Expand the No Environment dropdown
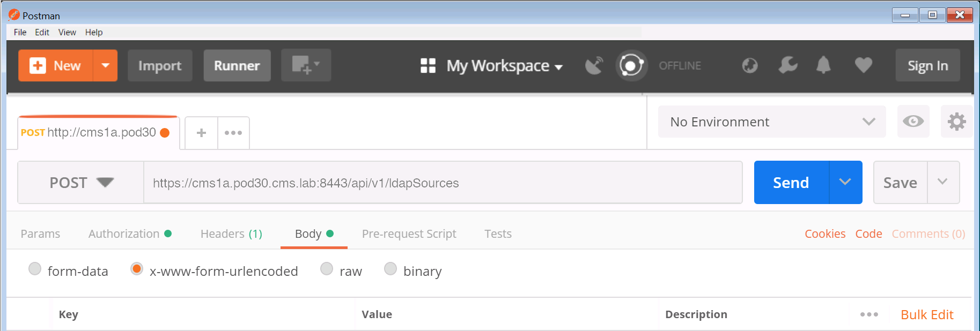Screen dimensions: 980x331 771,122
